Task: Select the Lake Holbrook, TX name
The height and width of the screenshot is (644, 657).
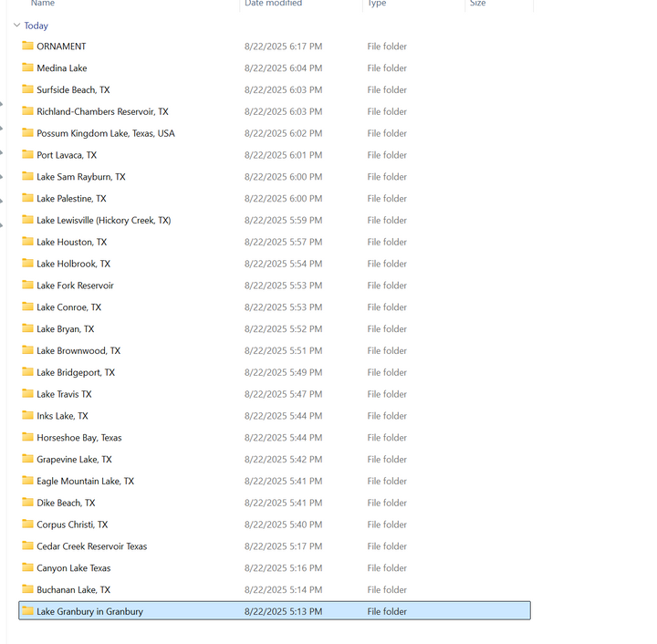Action: (73, 265)
